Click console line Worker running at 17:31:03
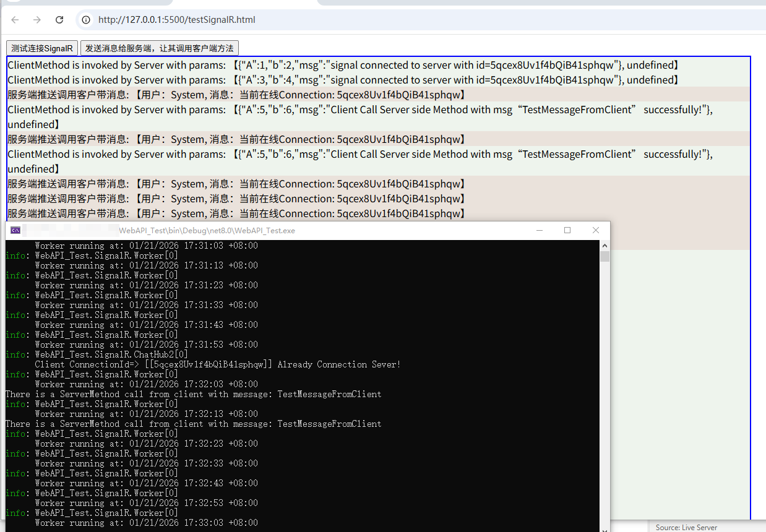The height and width of the screenshot is (532, 766). pos(146,246)
